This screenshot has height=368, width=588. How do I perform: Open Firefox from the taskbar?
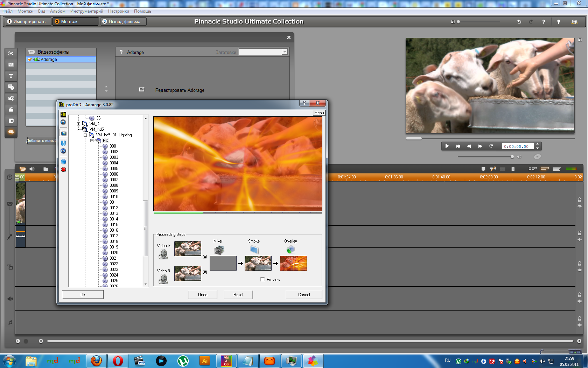tap(96, 361)
